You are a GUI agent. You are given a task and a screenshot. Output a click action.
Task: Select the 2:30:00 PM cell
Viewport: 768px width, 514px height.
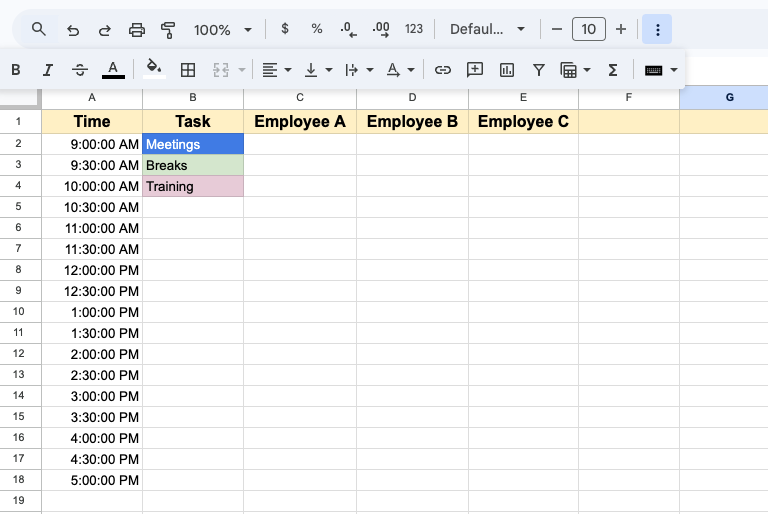tap(92, 375)
